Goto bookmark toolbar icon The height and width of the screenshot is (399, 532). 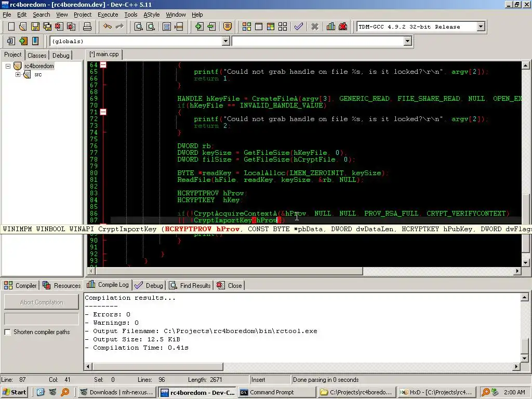(35, 41)
